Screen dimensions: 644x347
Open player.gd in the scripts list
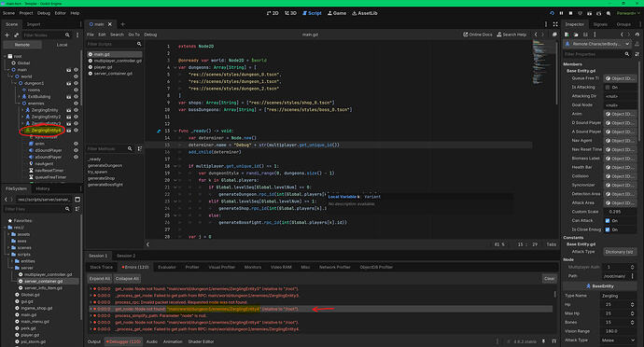pyautogui.click(x=103, y=67)
